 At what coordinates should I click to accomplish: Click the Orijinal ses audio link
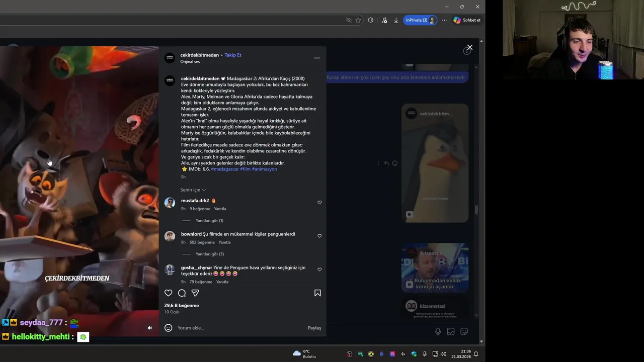point(190,62)
